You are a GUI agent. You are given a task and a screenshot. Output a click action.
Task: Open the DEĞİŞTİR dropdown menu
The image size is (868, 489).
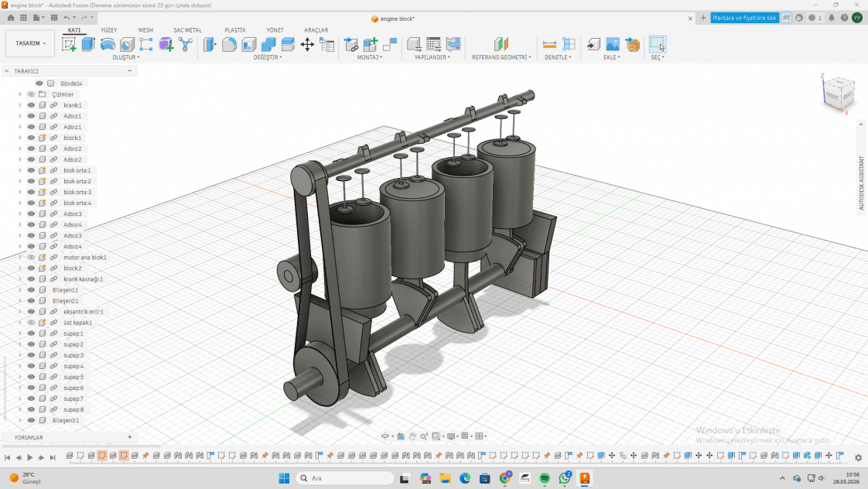coord(268,57)
